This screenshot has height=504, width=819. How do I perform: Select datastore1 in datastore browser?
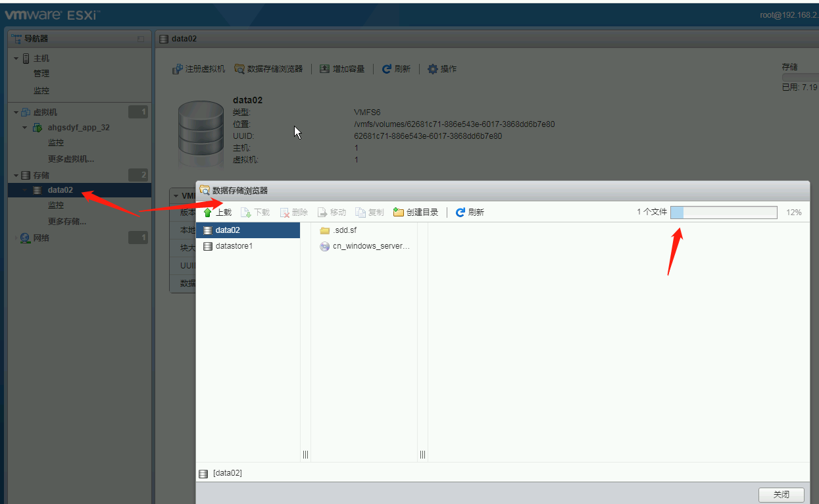click(248, 246)
